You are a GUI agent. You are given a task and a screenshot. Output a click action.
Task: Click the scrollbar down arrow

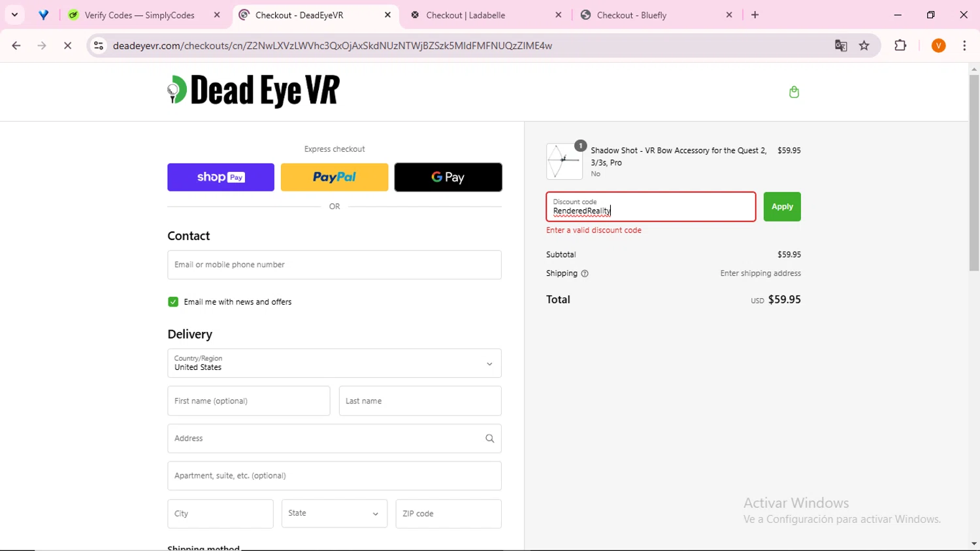point(974,544)
